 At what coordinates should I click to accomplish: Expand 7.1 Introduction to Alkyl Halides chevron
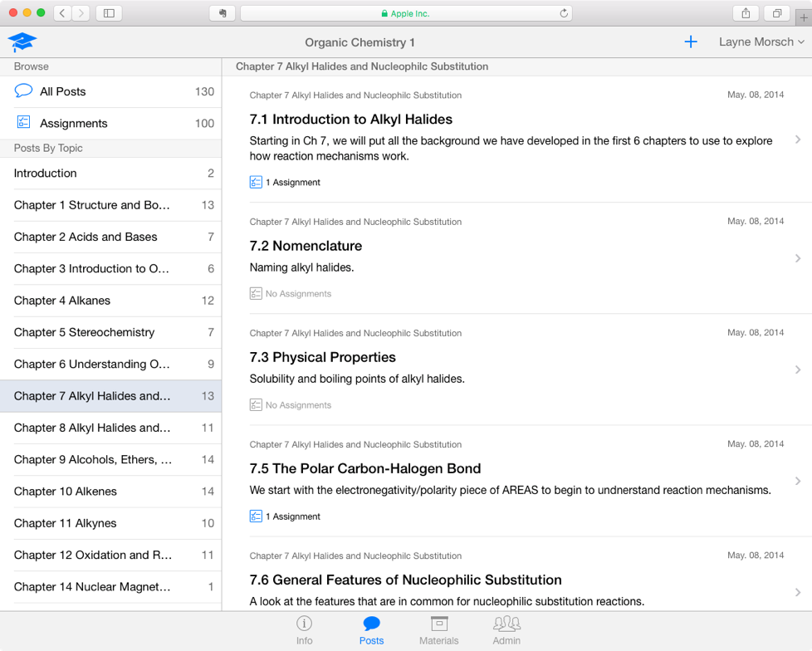(797, 139)
